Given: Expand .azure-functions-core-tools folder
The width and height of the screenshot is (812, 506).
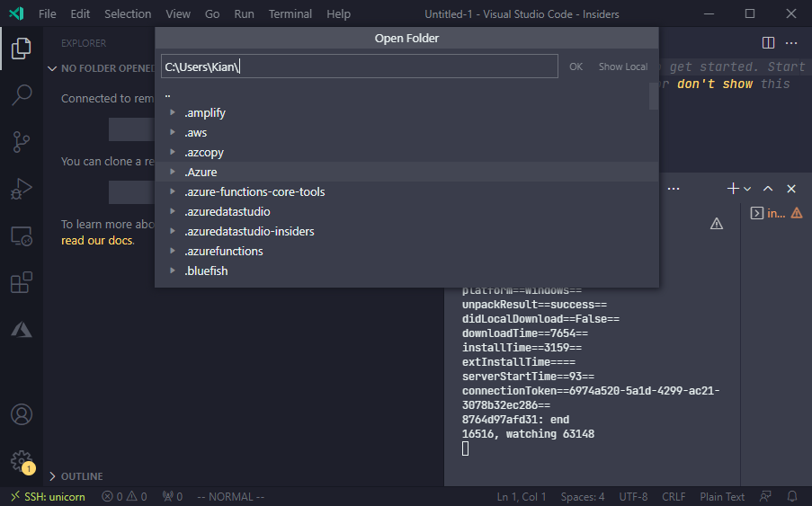Looking at the screenshot, I should 173,191.
